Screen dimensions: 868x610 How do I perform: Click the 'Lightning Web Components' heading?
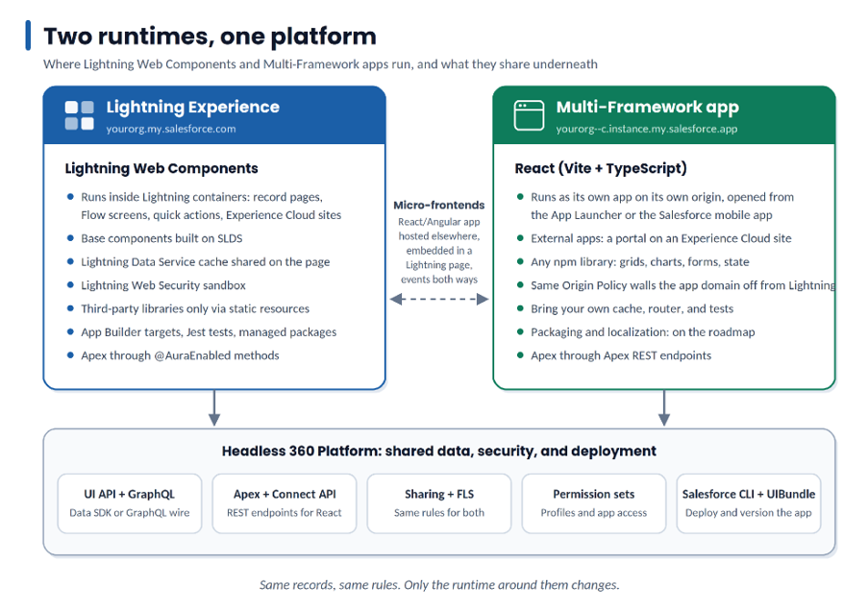pyautogui.click(x=161, y=168)
